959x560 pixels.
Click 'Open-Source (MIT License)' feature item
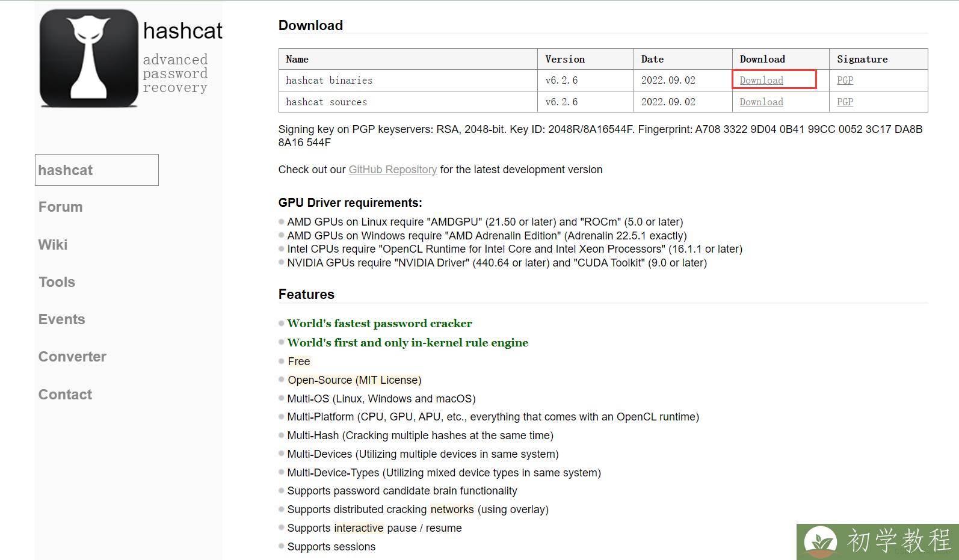[x=354, y=380]
